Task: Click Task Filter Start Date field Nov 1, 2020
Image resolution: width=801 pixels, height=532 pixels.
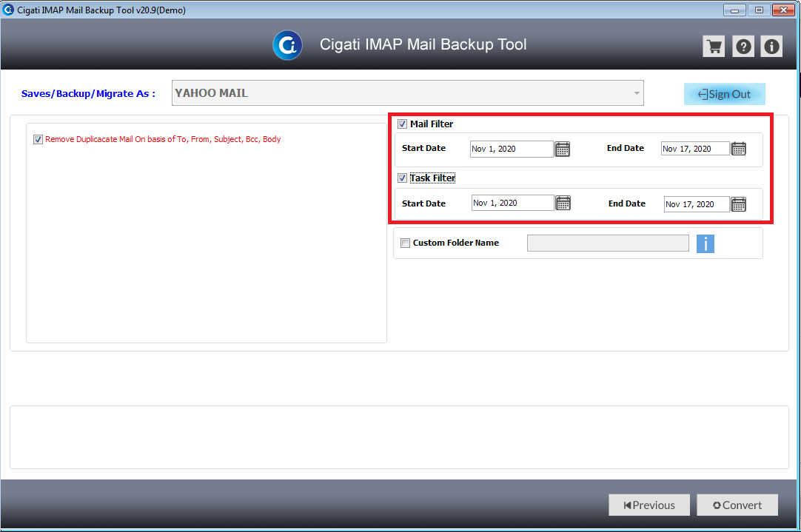Action: 513,203
